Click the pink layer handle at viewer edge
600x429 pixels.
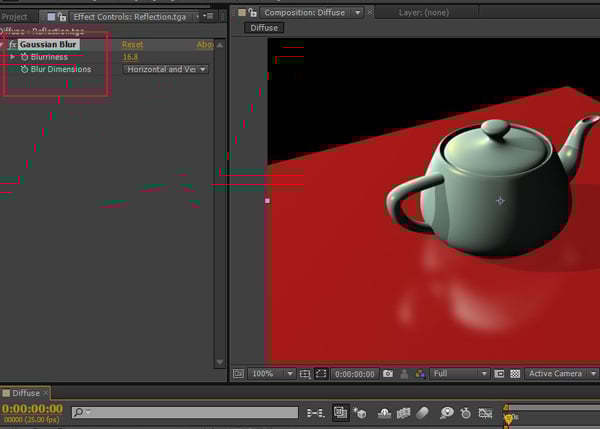267,201
